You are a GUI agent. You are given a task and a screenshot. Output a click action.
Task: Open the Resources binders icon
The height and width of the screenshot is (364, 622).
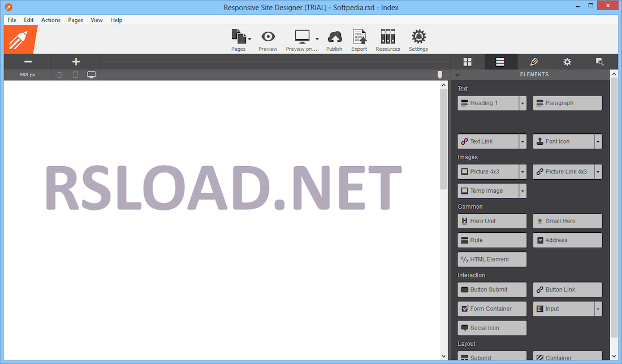pos(387,37)
